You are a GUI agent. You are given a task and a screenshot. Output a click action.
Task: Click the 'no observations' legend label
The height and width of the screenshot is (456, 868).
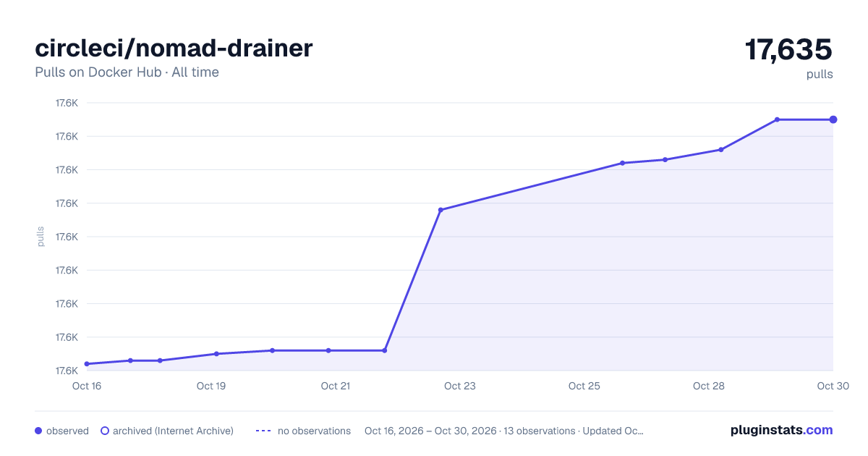click(x=314, y=431)
